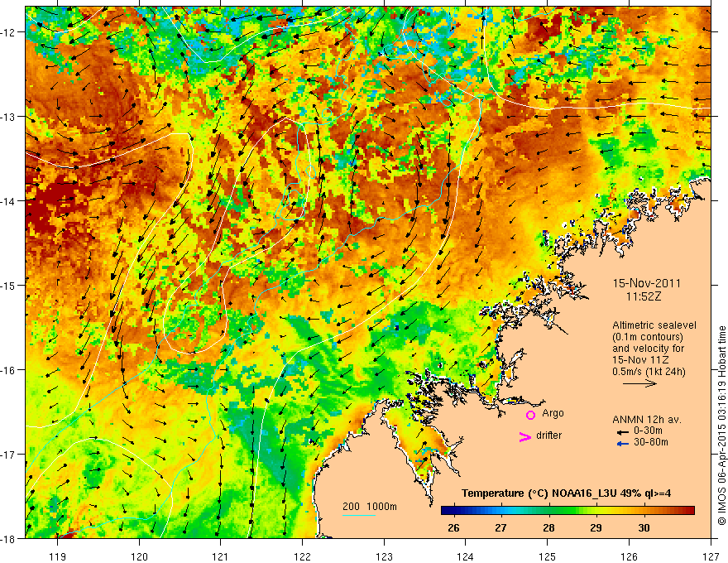This screenshot has height=563, width=728.
Task: Click the latitude label -15
Action: (8, 285)
